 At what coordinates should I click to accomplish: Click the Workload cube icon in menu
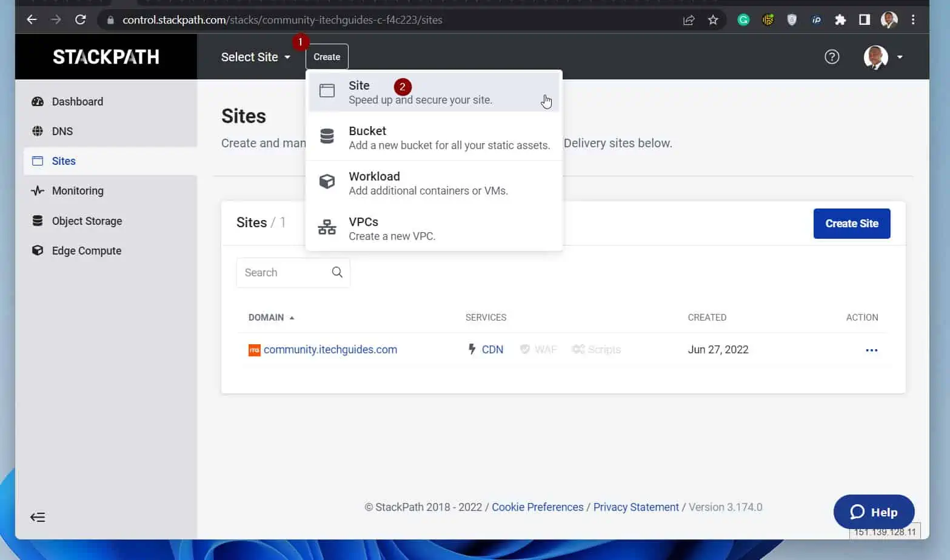[327, 182]
